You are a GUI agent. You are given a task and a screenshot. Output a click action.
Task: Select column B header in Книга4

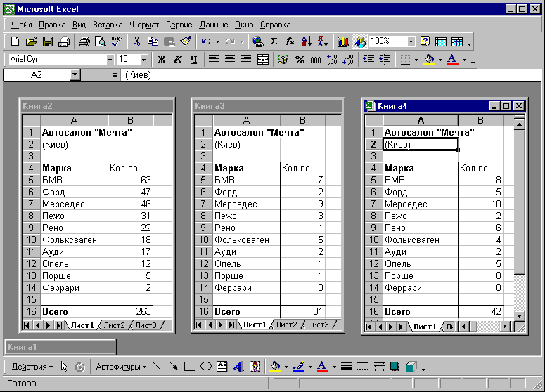[481, 120]
